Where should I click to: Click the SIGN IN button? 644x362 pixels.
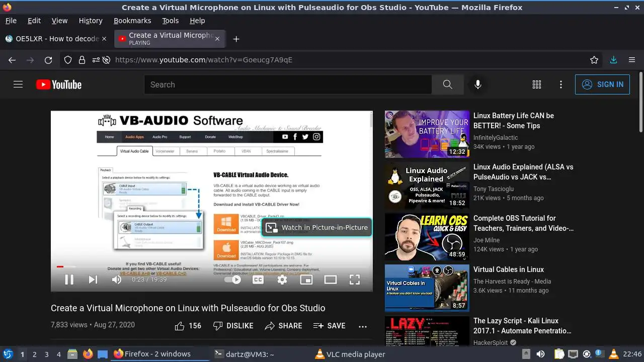coord(602,84)
